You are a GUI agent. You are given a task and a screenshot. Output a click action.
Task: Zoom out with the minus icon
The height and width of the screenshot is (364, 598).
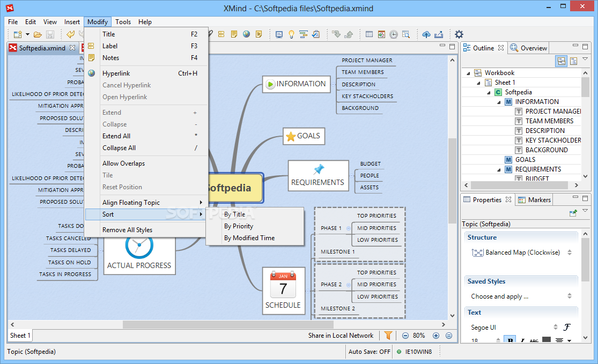tap(405, 336)
